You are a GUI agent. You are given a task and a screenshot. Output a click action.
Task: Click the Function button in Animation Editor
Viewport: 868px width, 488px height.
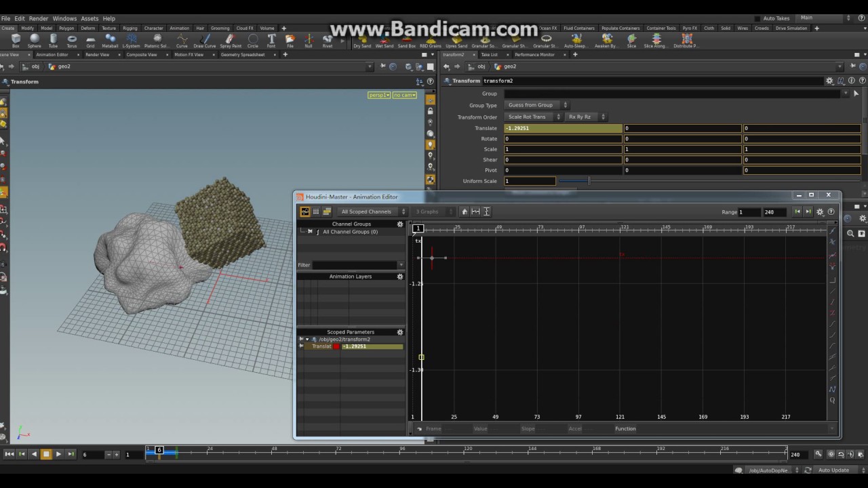pos(625,428)
